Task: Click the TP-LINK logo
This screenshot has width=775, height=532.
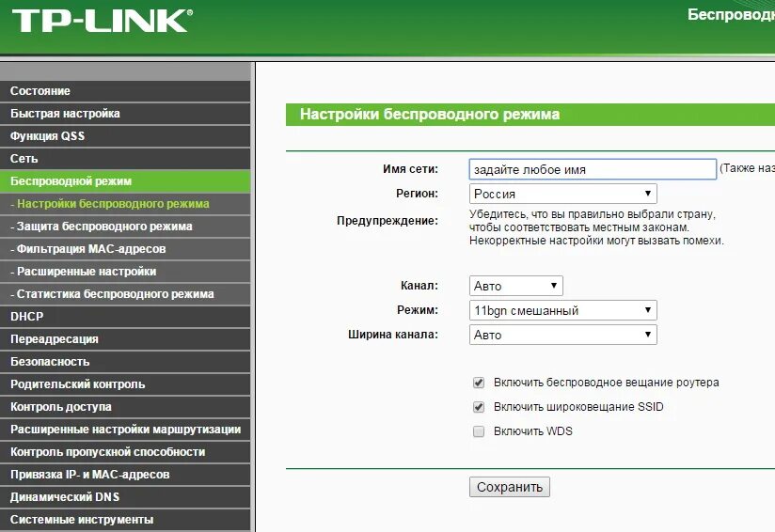Action: [102, 22]
